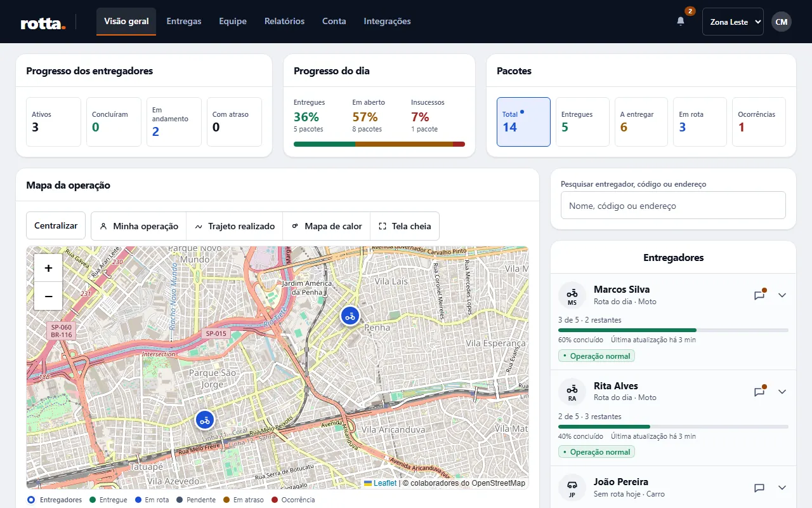Screen dimensions: 812x508
Task: Expand Rita Alves's details
Action: click(782, 392)
